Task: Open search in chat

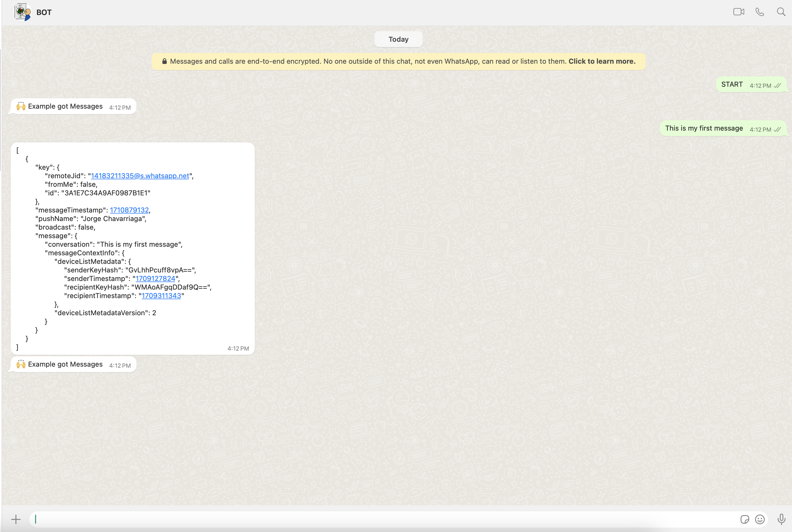Action: 781,12
